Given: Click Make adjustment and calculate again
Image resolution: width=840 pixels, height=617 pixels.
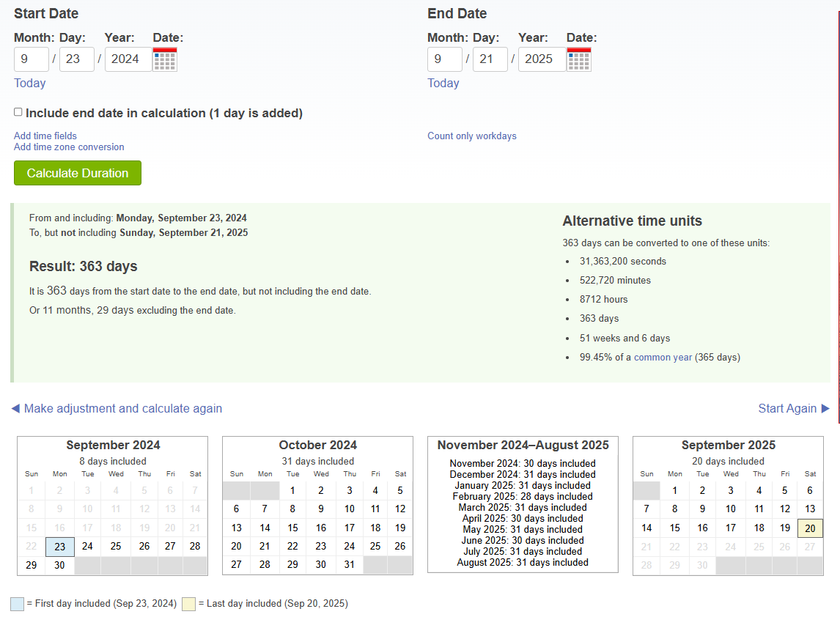Looking at the screenshot, I should pos(123,409).
